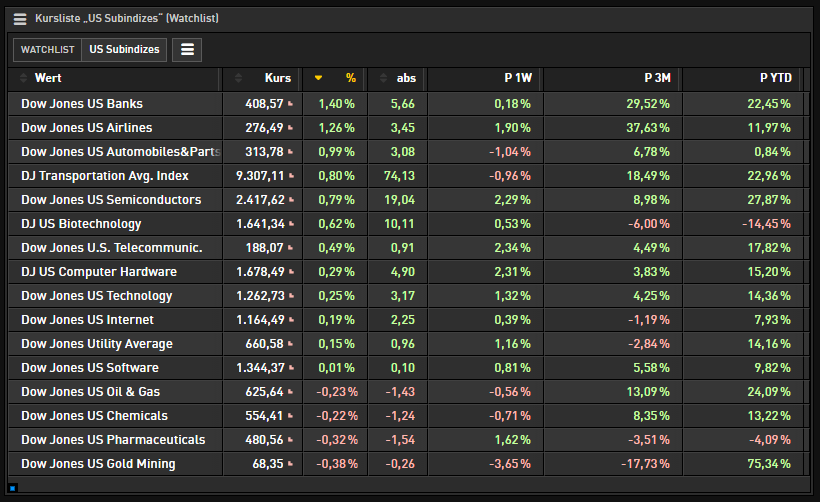Select Dow Jones US Oil & Gas
Viewport: 820px width, 502px height.
click(x=90, y=393)
